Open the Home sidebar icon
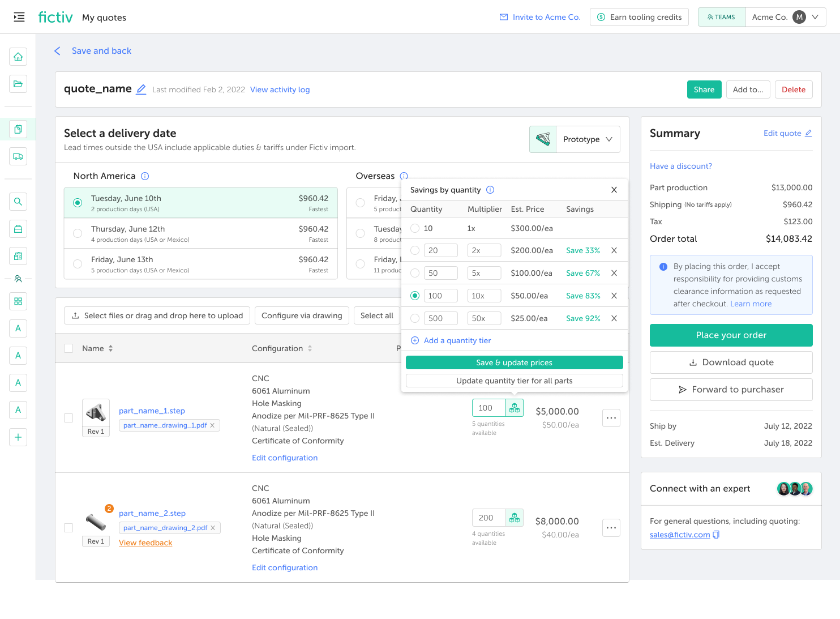This screenshot has width=840, height=619. click(x=18, y=57)
